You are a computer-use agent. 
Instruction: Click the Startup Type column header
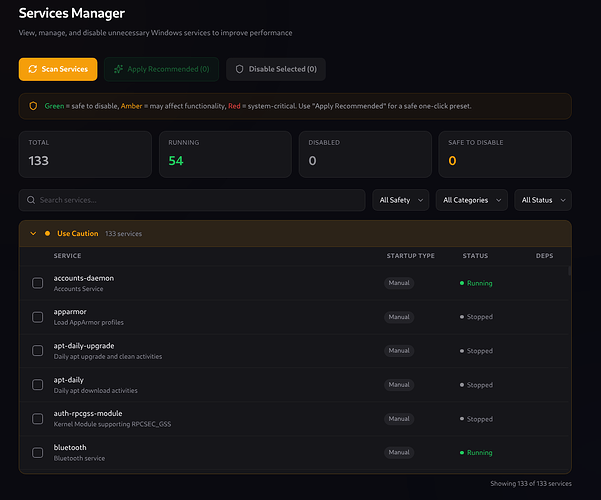[x=411, y=256]
